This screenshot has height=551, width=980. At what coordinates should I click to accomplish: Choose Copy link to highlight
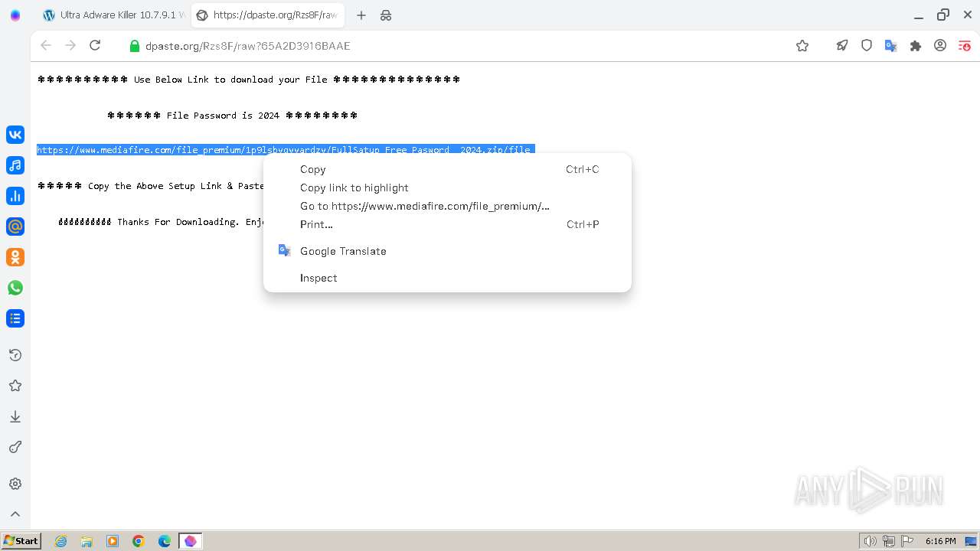[447, 187]
